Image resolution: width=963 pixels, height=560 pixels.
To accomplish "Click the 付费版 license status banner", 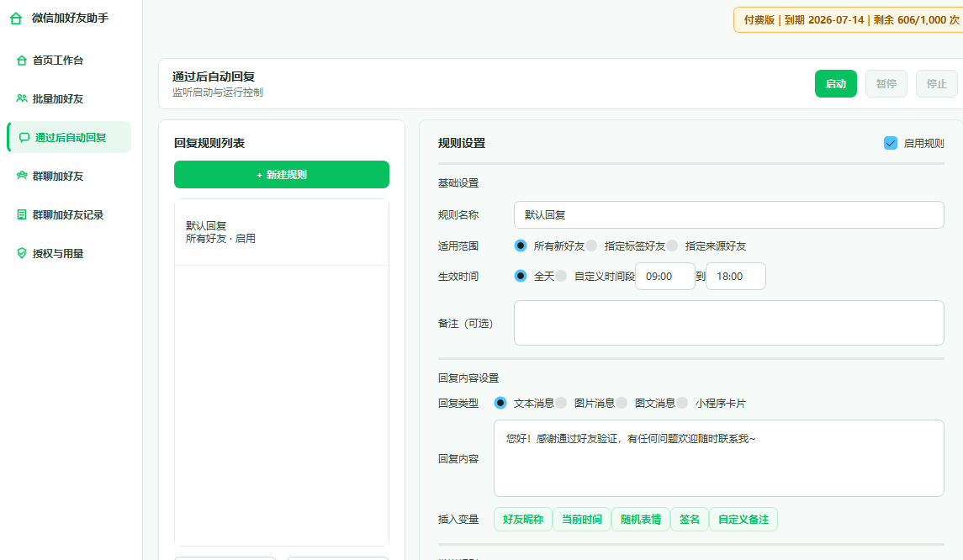I will click(x=850, y=19).
